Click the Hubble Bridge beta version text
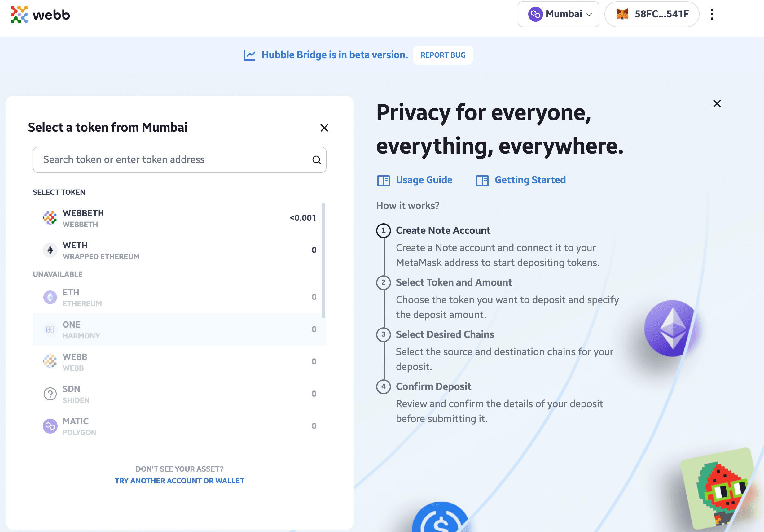Viewport: 764px width, 532px height. click(334, 55)
